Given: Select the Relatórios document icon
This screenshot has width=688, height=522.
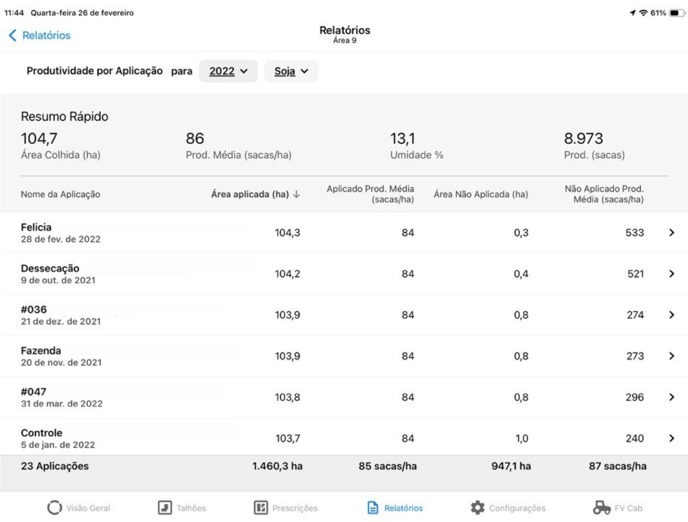Looking at the screenshot, I should (x=373, y=508).
